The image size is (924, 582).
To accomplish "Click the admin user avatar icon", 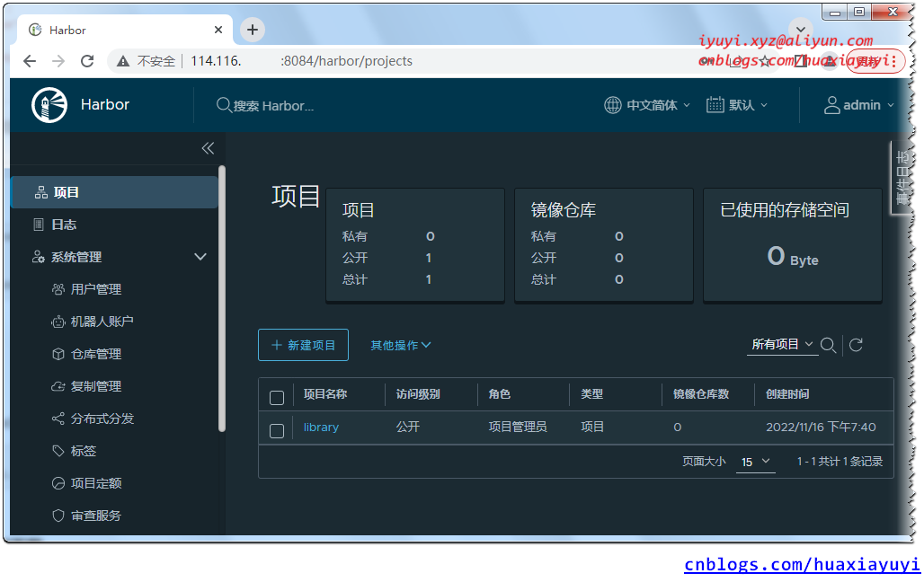I will tap(831, 105).
